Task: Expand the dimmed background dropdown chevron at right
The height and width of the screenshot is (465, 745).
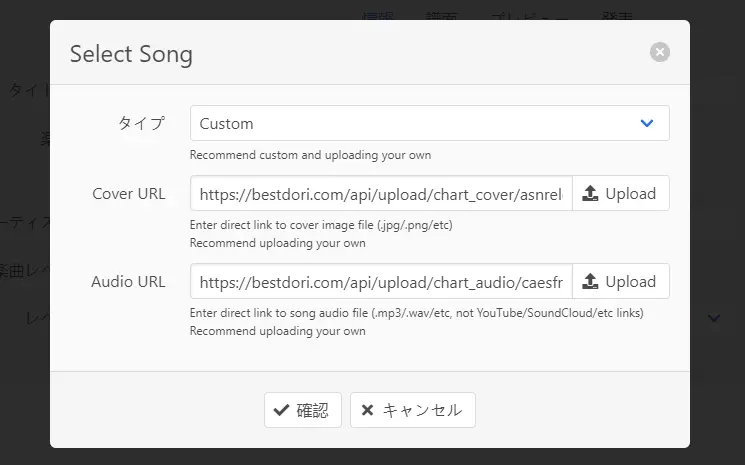Action: pos(715,318)
